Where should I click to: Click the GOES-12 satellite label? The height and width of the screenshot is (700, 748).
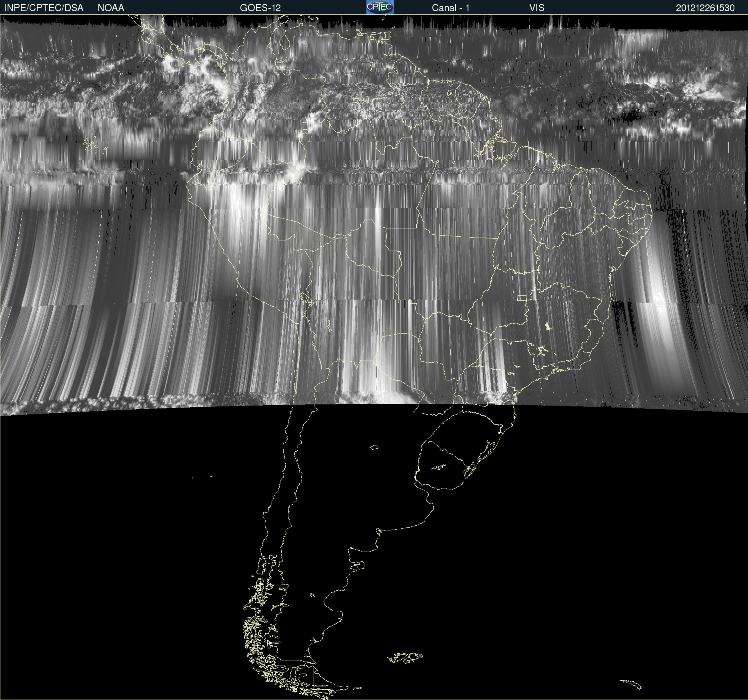point(260,8)
